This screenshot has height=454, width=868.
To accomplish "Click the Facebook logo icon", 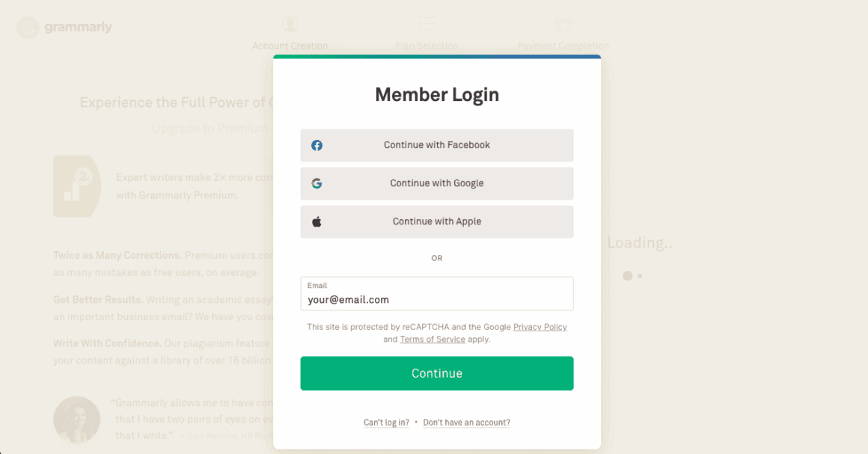I will click(x=317, y=145).
